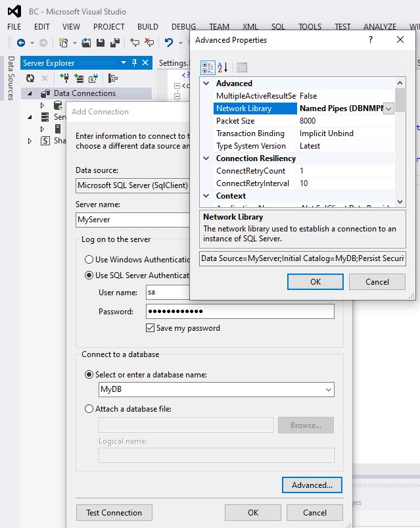Click the Servers node icon
420x528 pixels.
click(45, 117)
